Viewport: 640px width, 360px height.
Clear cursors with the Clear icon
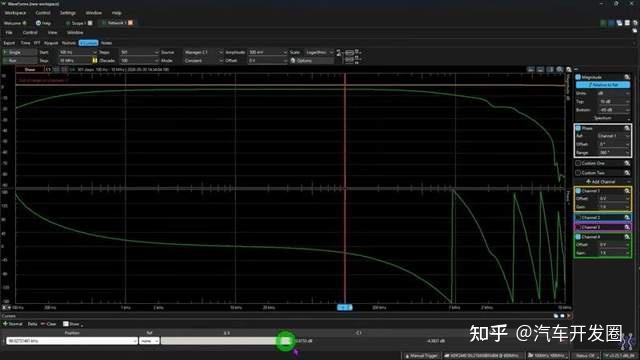coord(43,324)
